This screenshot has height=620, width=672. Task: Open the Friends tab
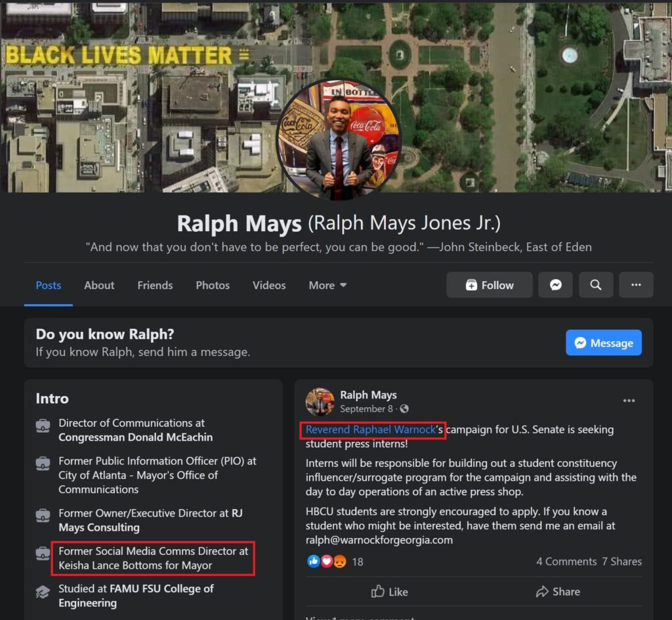click(x=155, y=285)
